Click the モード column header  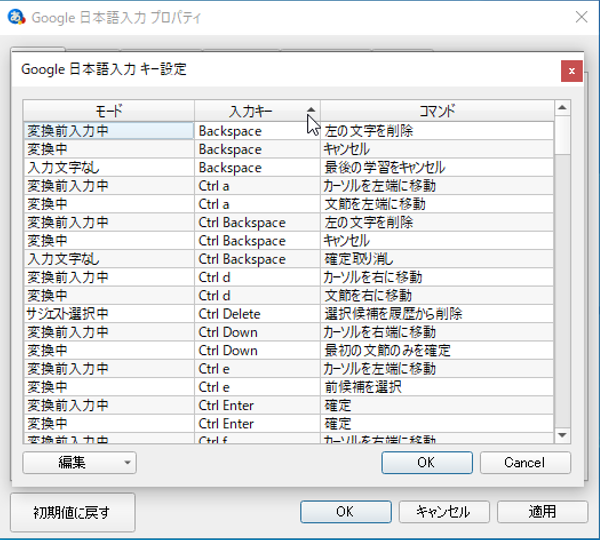coord(108,110)
